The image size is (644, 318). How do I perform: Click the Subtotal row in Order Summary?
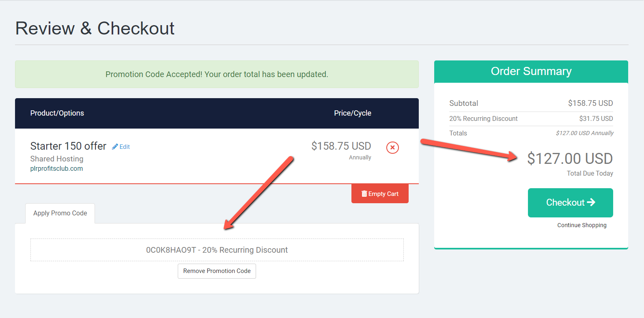tap(531, 103)
